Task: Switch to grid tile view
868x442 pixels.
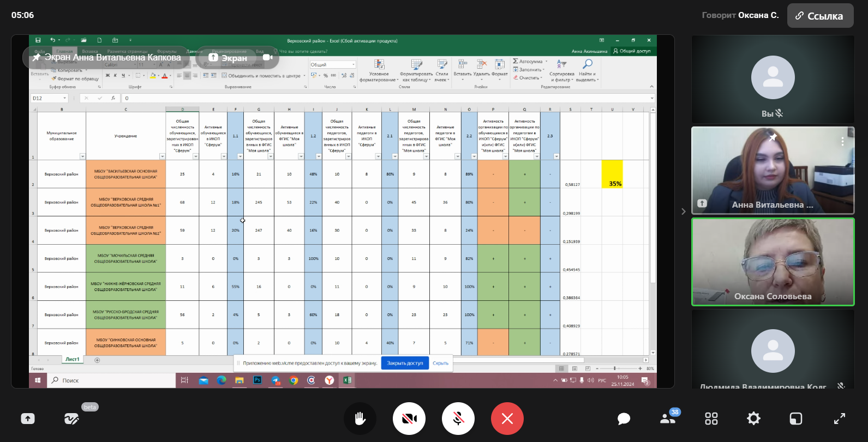Action: (711, 419)
